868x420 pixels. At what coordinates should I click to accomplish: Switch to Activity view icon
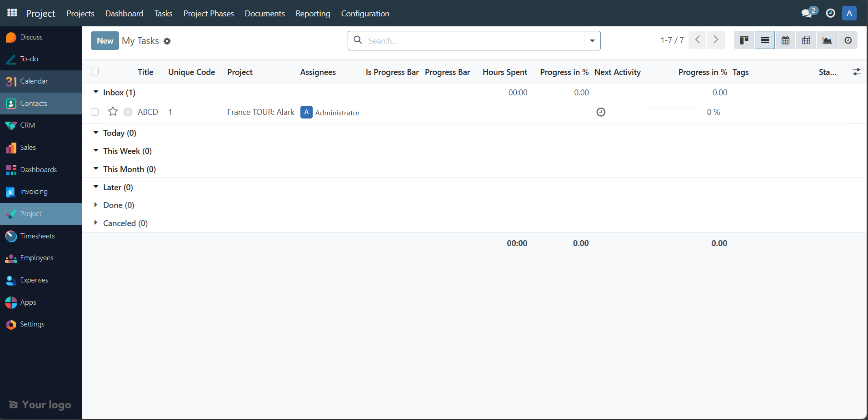[848, 40]
